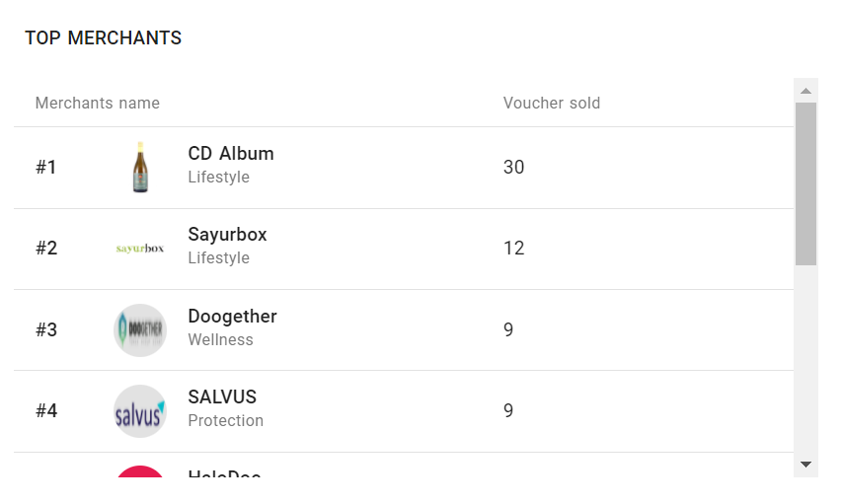Viewport: 843px width, 504px height.
Task: Select the SALVUS merchant name
Action: pos(222,397)
